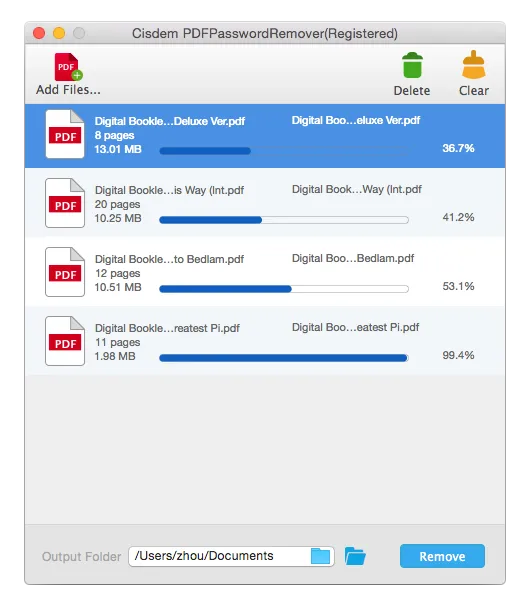Click the 36.7% progress value
This screenshot has height=606, width=530.
click(458, 148)
